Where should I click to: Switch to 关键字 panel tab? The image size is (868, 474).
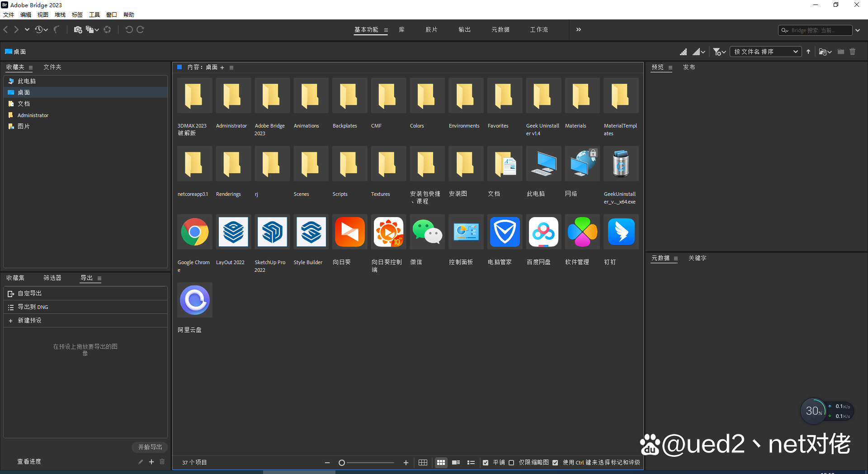point(697,258)
